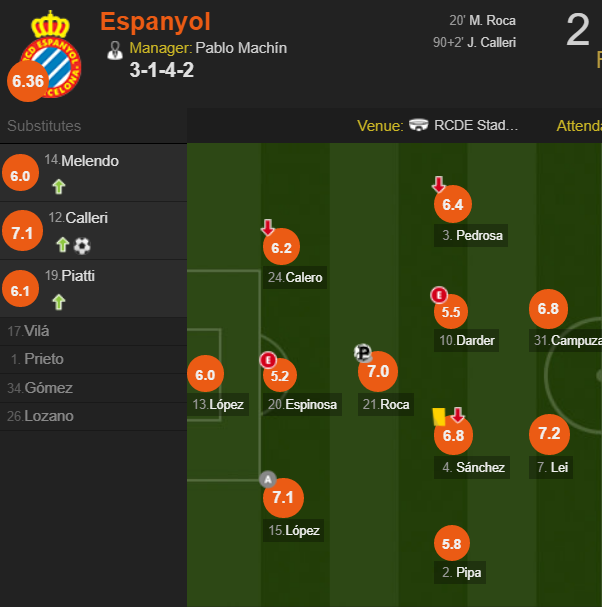602x607 pixels.
Task: Open manager Pablo Machín's profile
Action: tap(241, 48)
